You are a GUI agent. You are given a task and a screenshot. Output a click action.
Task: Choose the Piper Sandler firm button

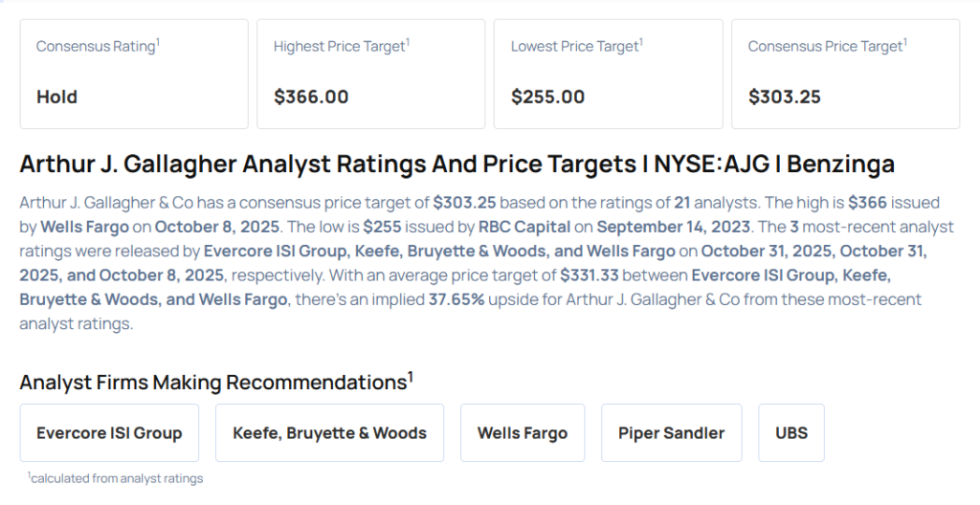click(x=671, y=432)
